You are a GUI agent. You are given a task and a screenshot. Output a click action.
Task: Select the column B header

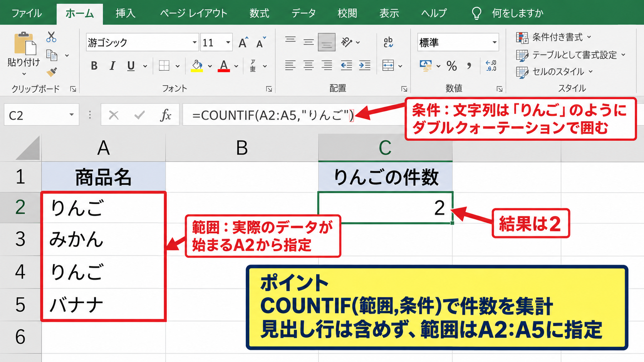click(x=242, y=148)
